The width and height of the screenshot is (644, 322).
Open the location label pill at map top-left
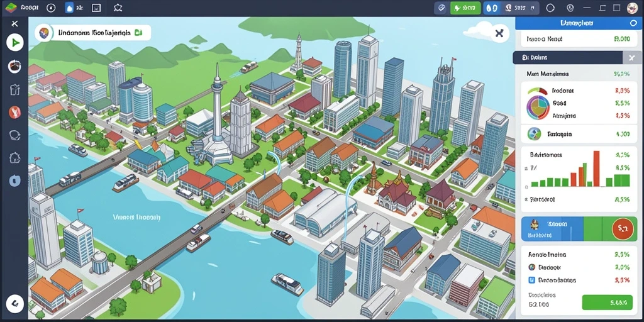pyautogui.click(x=93, y=33)
